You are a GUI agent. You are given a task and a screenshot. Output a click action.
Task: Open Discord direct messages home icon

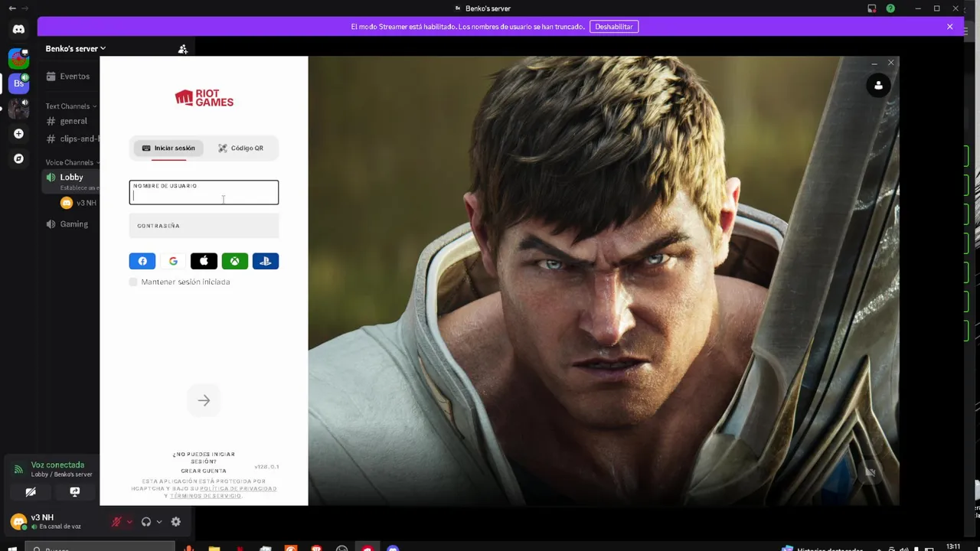pyautogui.click(x=18, y=29)
